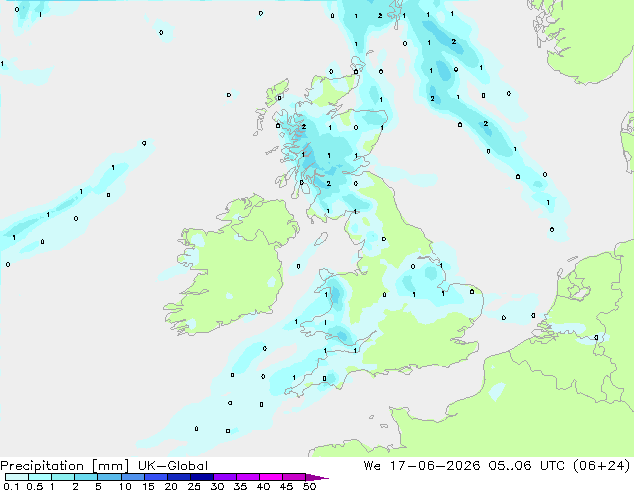Image resolution: width=634 pixels, height=490 pixels.
Task: Select the 5–10 mm legend swatch
Action: point(109,477)
